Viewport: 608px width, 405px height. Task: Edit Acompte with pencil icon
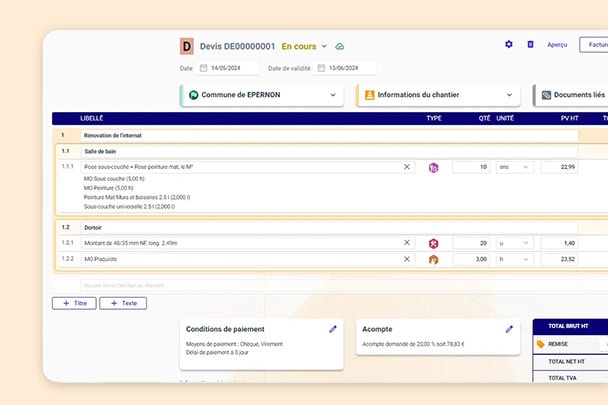click(509, 329)
